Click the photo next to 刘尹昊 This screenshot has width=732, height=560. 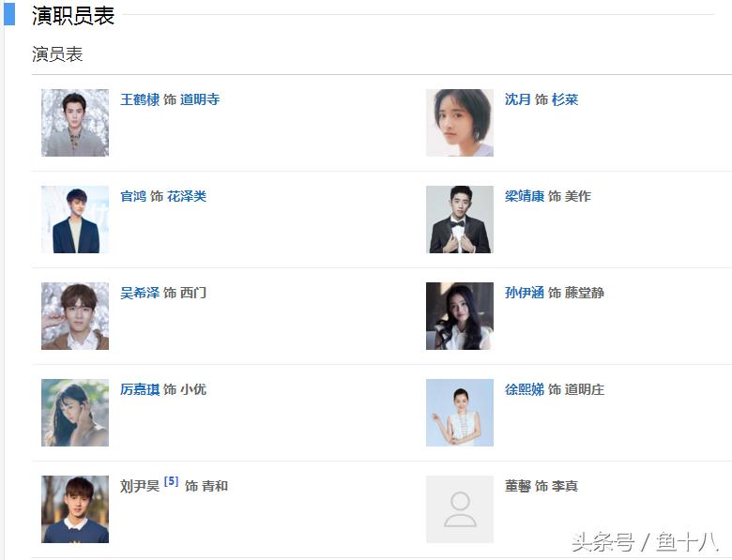point(75,509)
